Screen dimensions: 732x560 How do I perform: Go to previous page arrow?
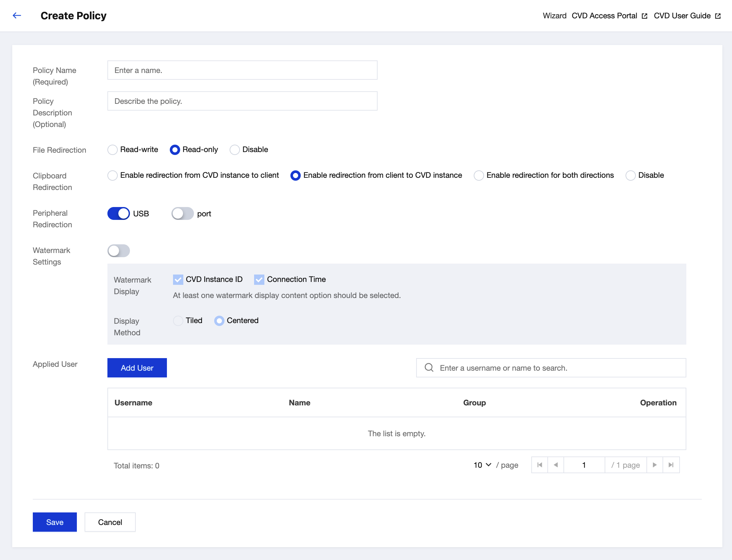(x=555, y=465)
